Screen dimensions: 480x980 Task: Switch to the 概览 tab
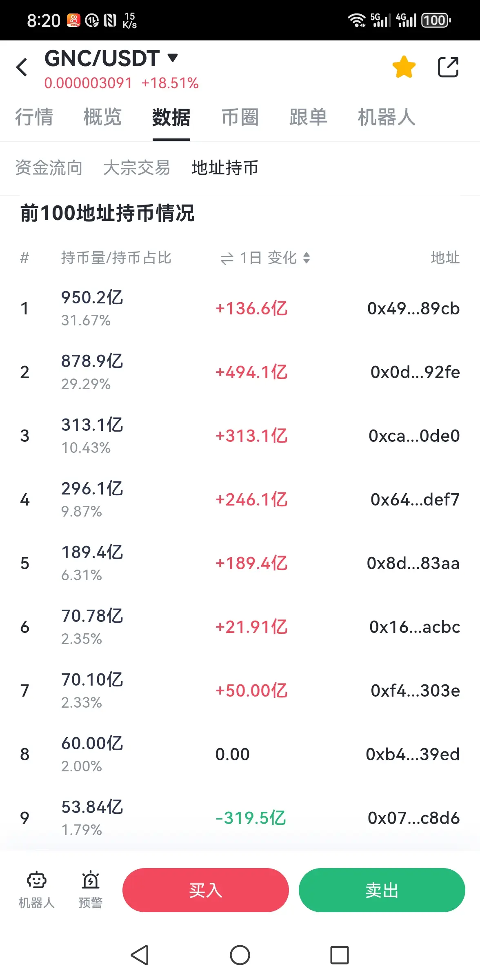tap(103, 117)
